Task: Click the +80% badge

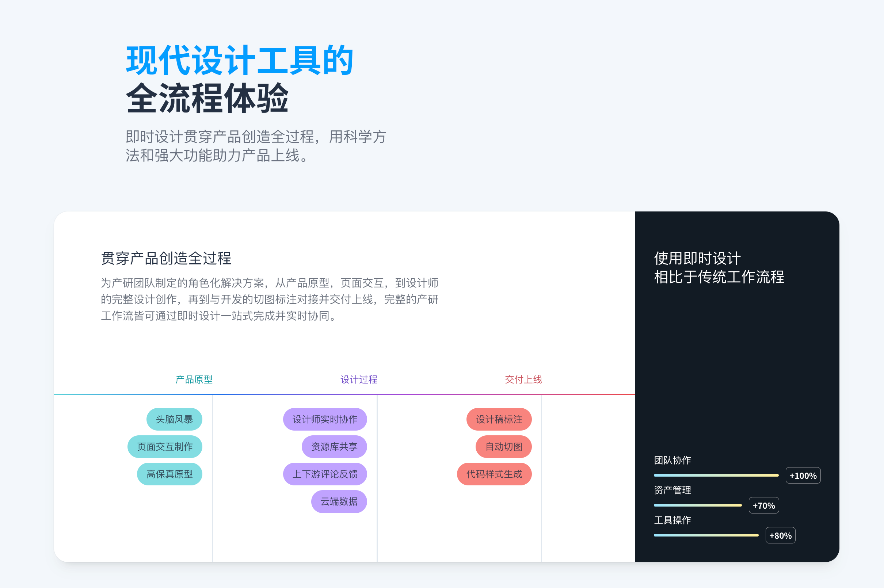Action: point(781,535)
